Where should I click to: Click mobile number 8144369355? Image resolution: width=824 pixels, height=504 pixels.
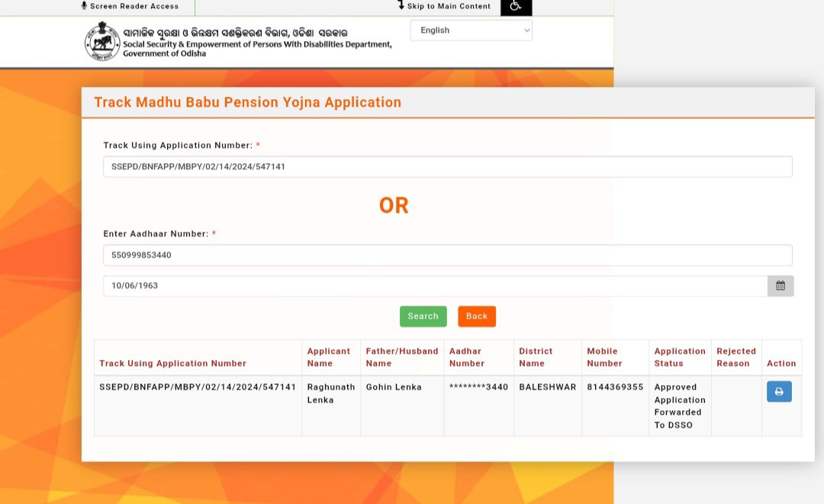615,387
